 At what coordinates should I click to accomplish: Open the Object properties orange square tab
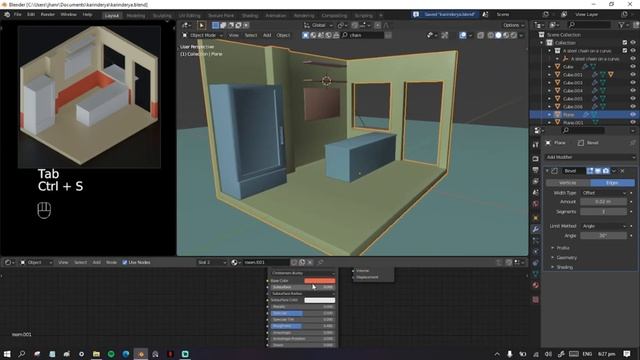coord(536,218)
